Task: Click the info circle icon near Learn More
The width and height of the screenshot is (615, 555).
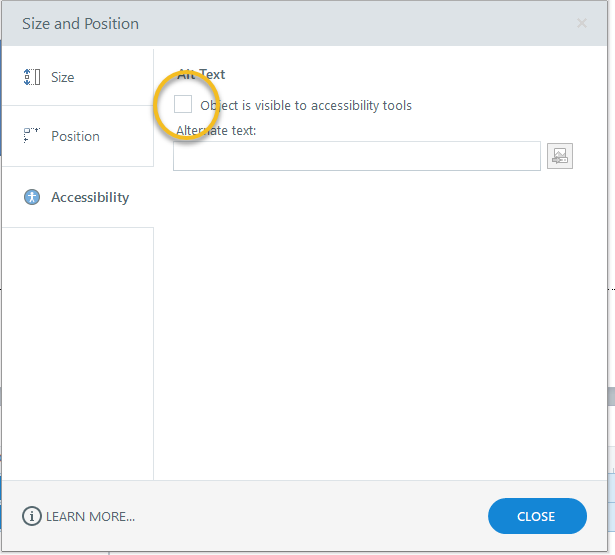Action: point(32,516)
